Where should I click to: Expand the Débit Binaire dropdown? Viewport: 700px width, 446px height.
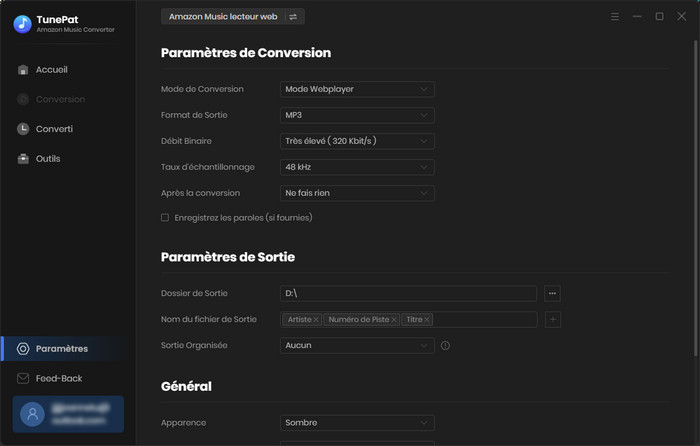pyautogui.click(x=357, y=141)
